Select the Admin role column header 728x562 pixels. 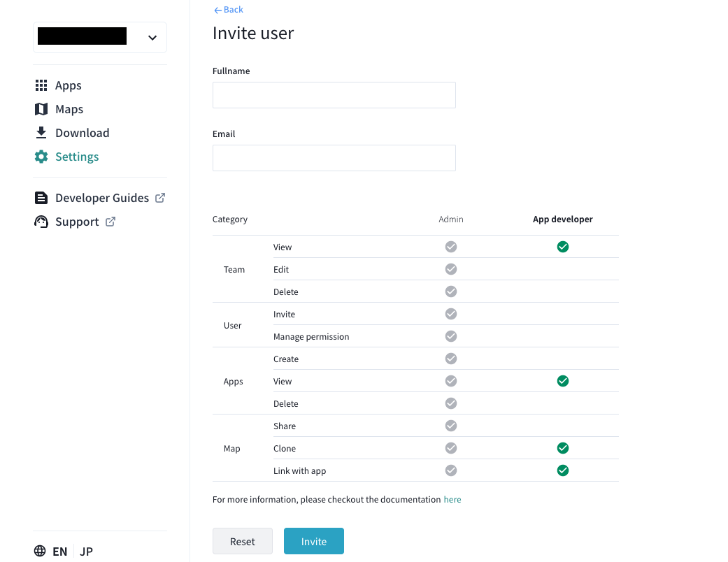click(451, 219)
